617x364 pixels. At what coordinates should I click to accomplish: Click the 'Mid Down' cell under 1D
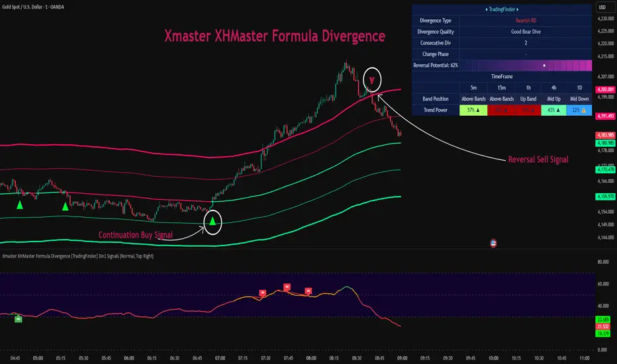pos(579,99)
